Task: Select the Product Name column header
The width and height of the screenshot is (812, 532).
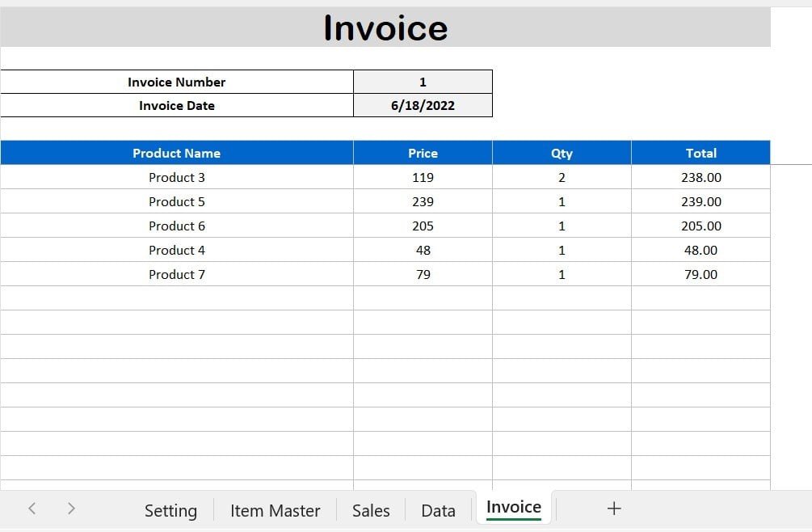Action: (x=177, y=153)
